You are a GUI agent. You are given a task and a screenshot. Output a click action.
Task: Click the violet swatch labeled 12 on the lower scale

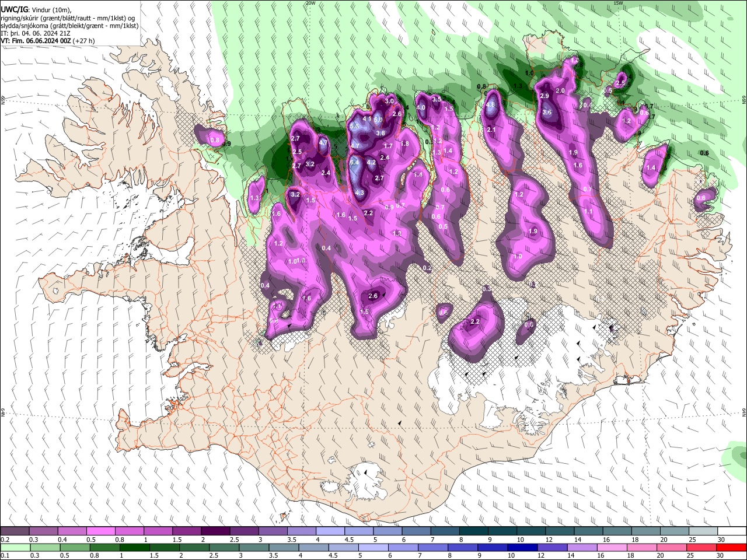[x=552, y=547]
